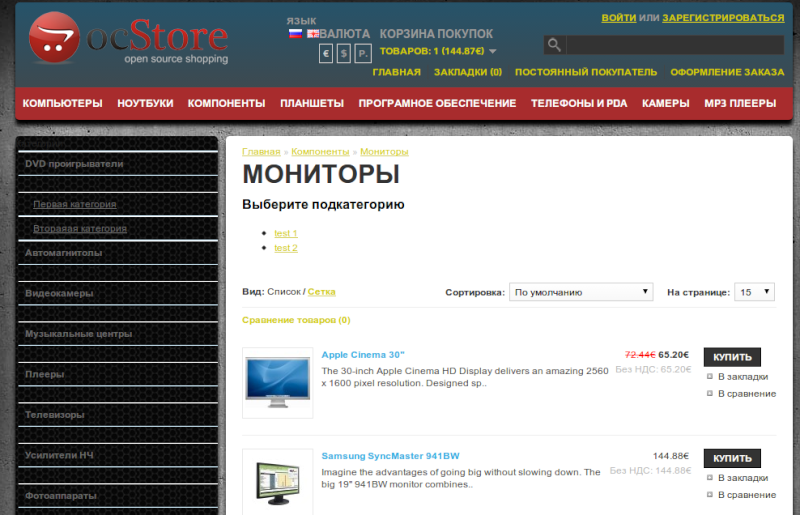Open the Сортировка dropdown
Viewport: 800px width, 515px height.
pyautogui.click(x=581, y=292)
